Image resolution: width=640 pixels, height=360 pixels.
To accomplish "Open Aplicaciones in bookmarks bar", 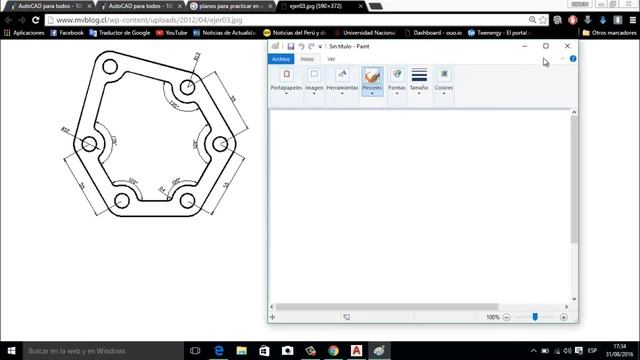I will (x=24, y=33).
